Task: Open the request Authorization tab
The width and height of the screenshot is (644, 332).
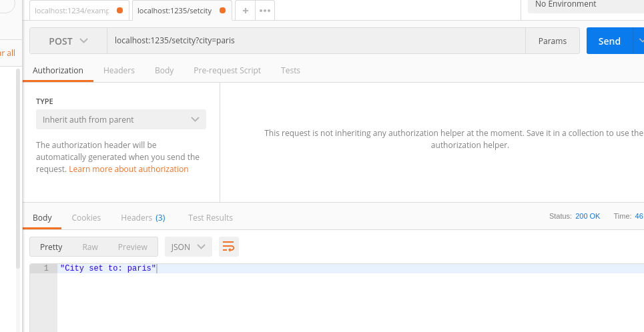Action: point(58,70)
